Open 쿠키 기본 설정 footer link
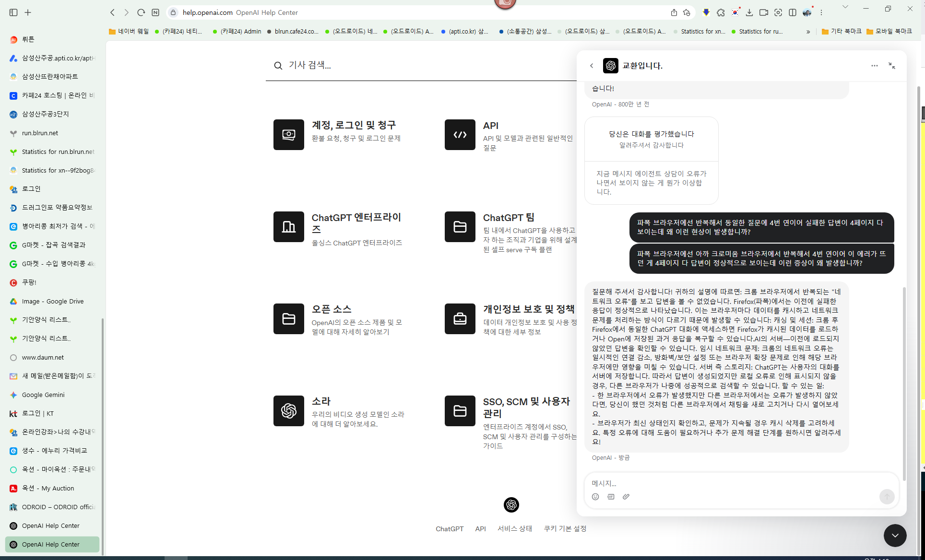 tap(565, 529)
